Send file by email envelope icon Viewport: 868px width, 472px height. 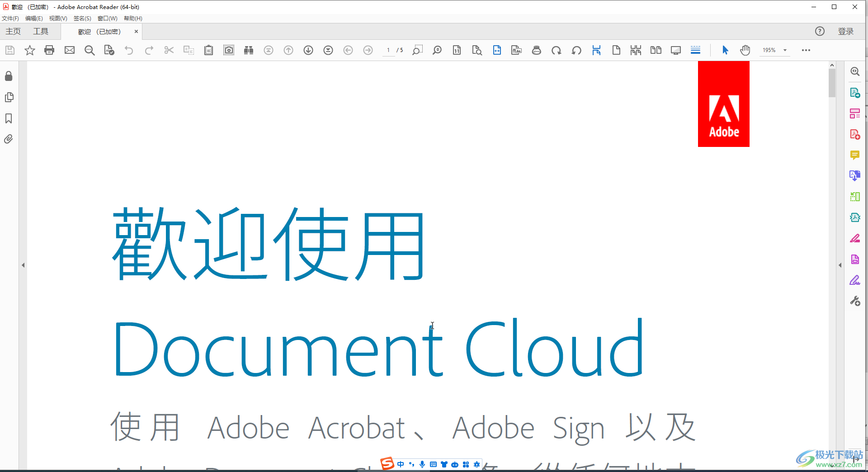click(x=70, y=50)
